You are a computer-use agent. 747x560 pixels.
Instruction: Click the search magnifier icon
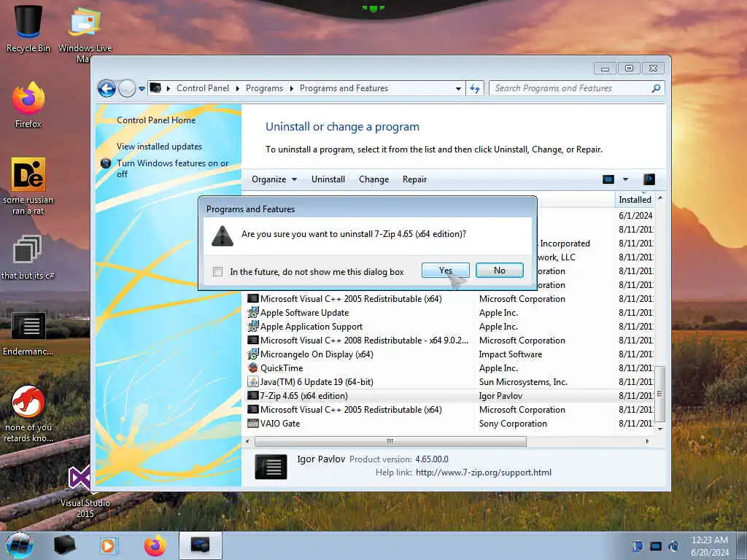point(656,88)
